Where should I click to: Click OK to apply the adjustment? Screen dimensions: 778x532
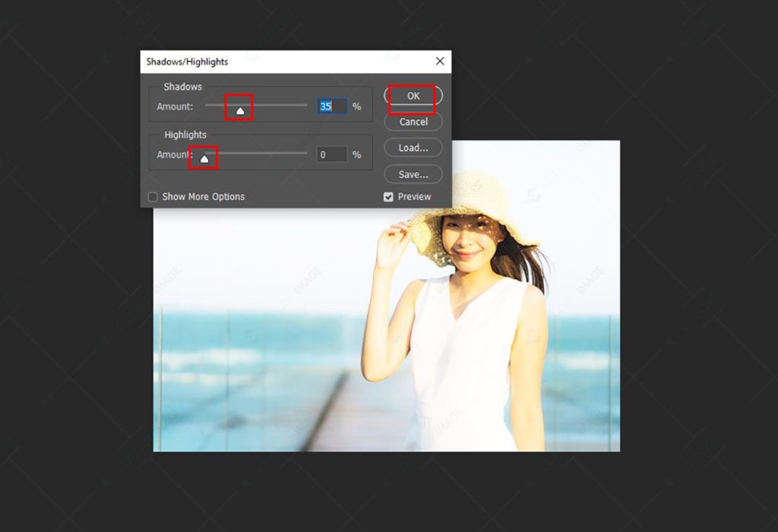[412, 96]
